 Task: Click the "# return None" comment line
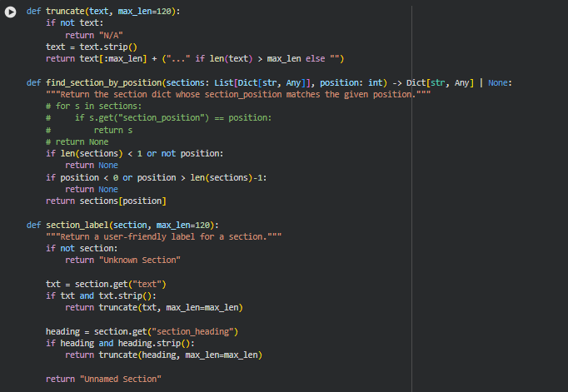77,142
